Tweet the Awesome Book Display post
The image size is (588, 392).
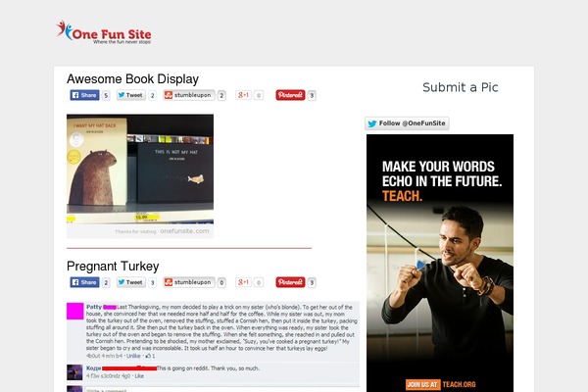point(131,95)
